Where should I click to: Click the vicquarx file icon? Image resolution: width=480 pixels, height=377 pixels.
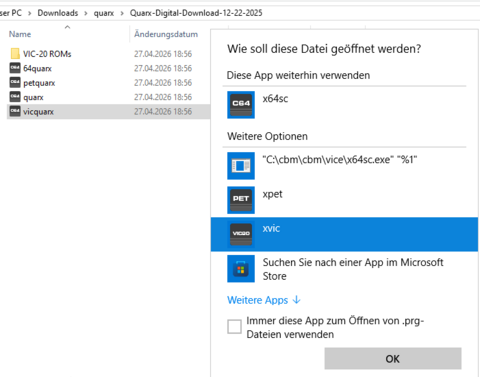[x=15, y=111]
